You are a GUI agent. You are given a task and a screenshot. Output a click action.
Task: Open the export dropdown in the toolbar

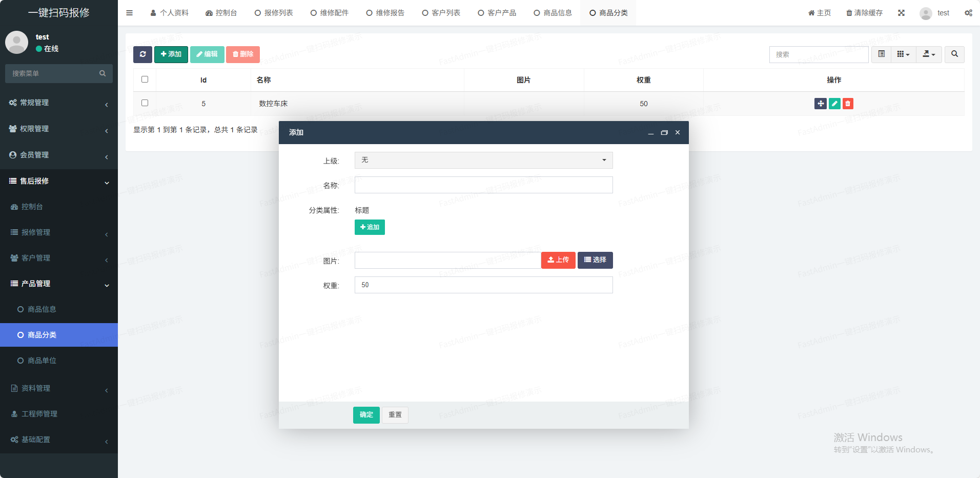tap(929, 54)
